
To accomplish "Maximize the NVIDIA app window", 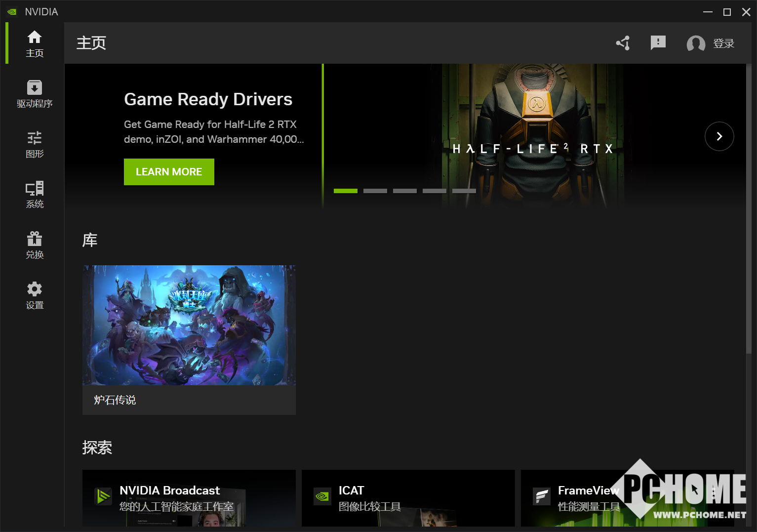I will pyautogui.click(x=727, y=12).
